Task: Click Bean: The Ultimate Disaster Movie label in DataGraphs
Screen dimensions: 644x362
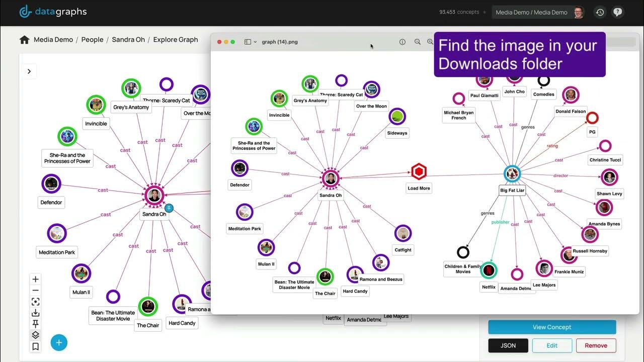Action: click(113, 316)
